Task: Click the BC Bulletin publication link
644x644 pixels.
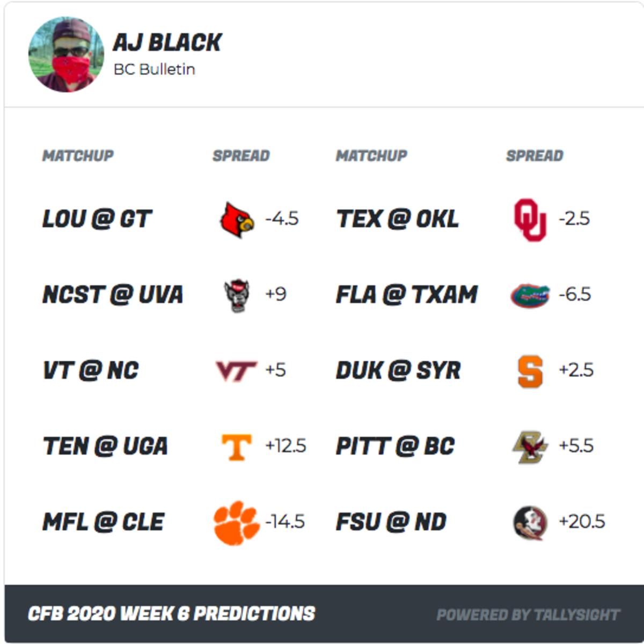Action: (155, 69)
